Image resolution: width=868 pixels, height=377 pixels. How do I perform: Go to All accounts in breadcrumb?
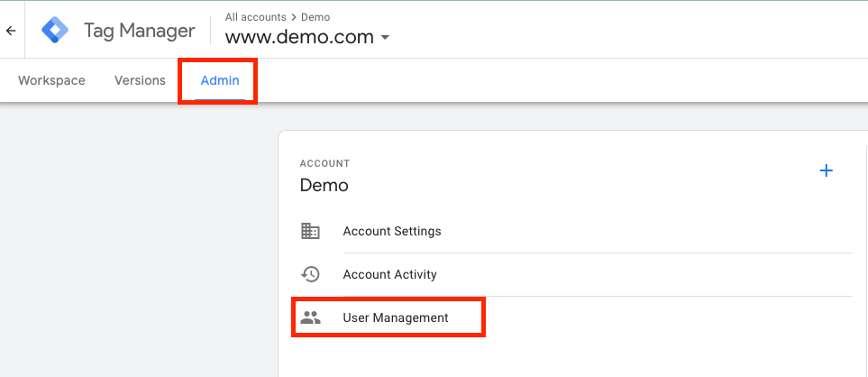255,17
